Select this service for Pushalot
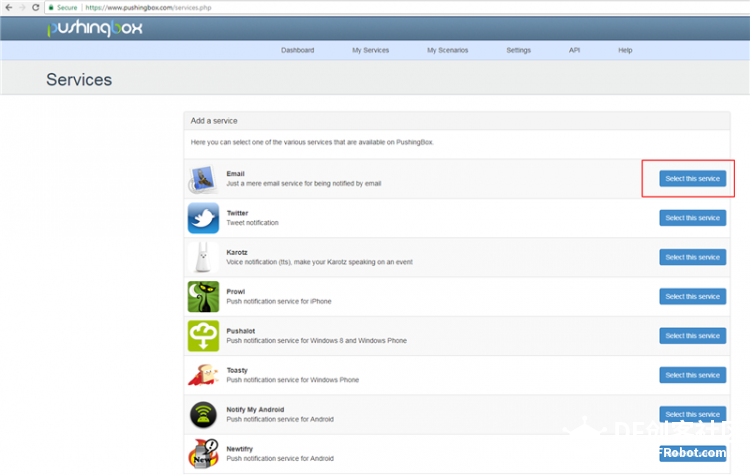Screen dimensions: 750x475 (693, 335)
